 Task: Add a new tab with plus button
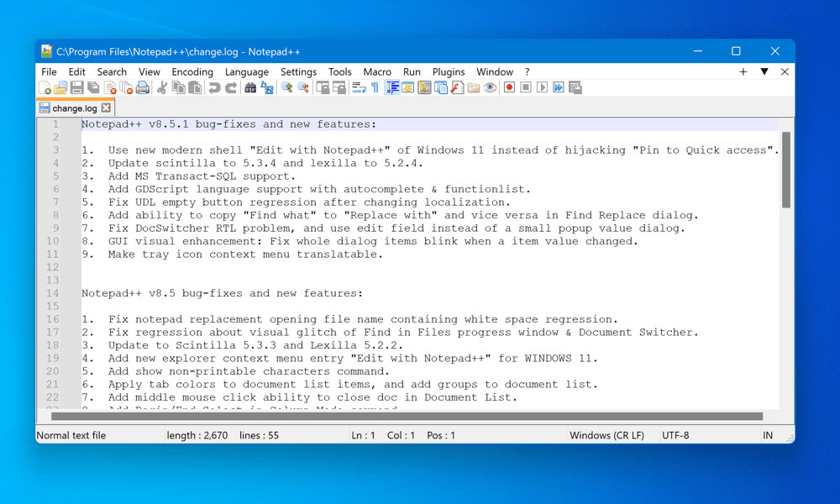(x=743, y=71)
